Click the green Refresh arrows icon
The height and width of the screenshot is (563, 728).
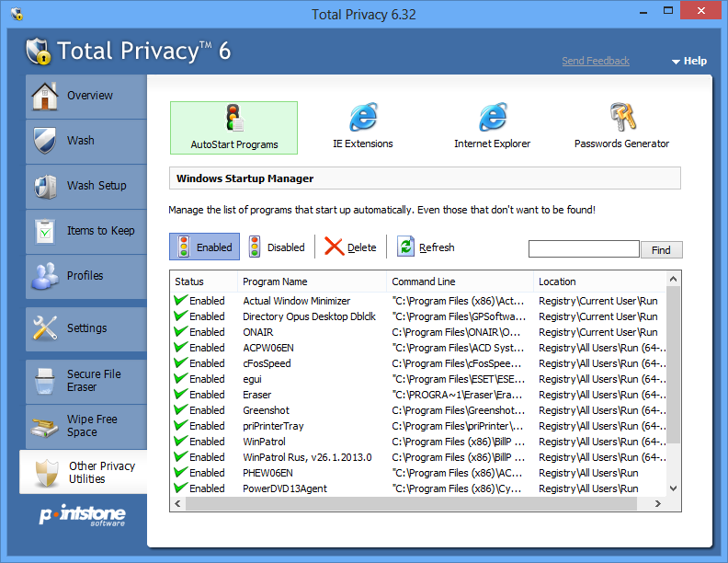pos(405,247)
